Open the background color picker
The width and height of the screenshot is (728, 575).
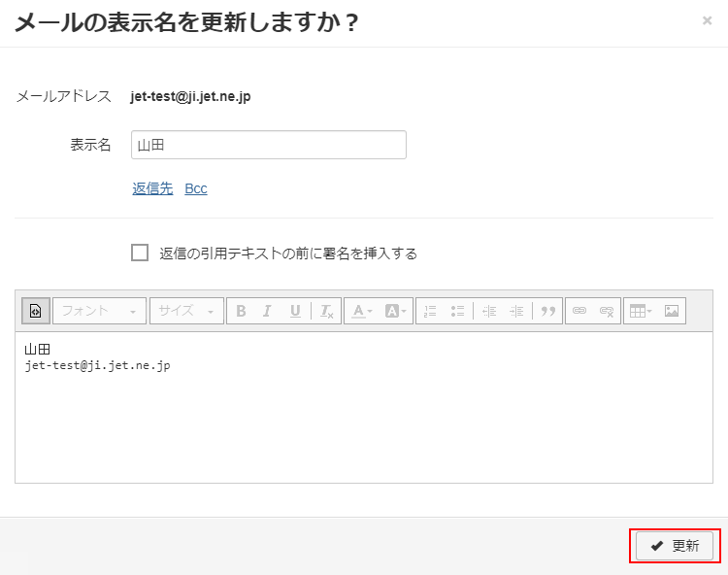click(397, 311)
